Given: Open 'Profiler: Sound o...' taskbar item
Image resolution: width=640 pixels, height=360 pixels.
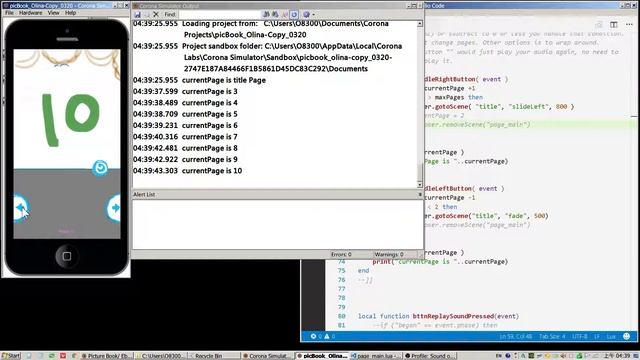Looking at the screenshot, I should [x=430, y=356].
